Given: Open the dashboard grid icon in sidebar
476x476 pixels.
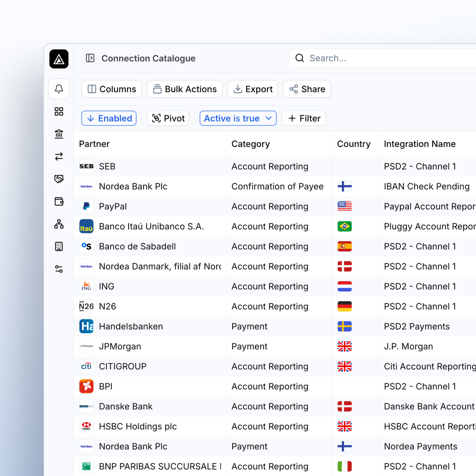Looking at the screenshot, I should click(x=59, y=112).
